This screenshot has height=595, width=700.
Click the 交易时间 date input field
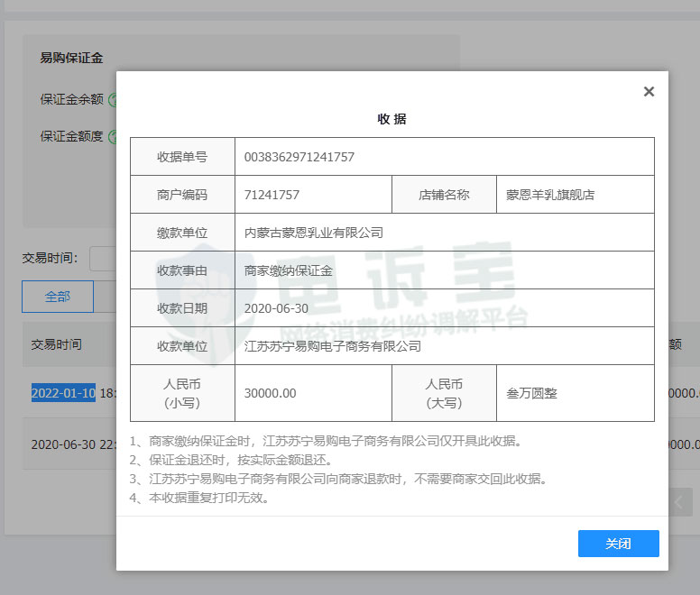103,258
